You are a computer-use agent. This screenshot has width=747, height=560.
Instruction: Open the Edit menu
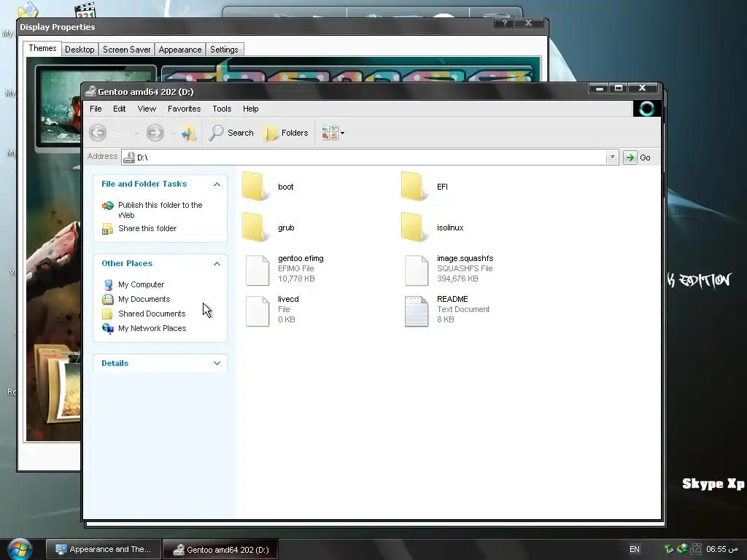click(x=119, y=109)
